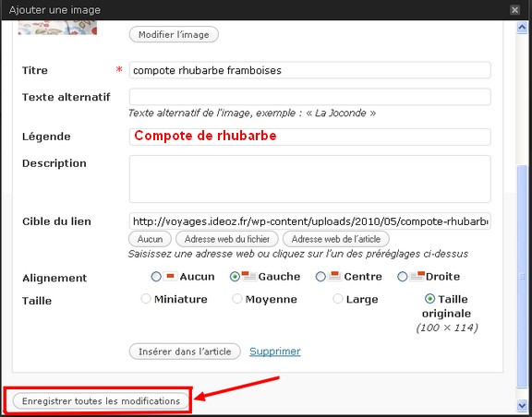Select the Aucun alignment radio button

(156, 277)
